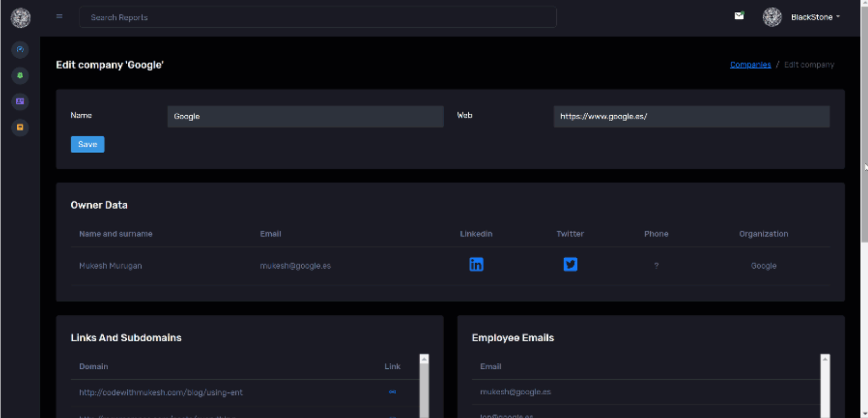Open the purple contact card sidebar icon
868x418 pixels.
tap(20, 101)
